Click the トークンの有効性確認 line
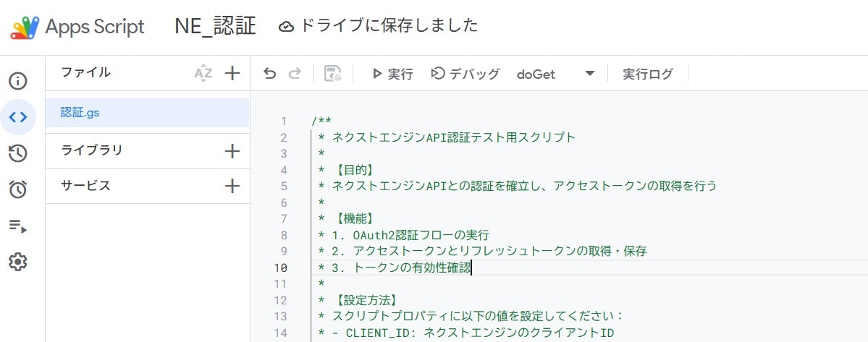The width and height of the screenshot is (868, 342). click(395, 268)
